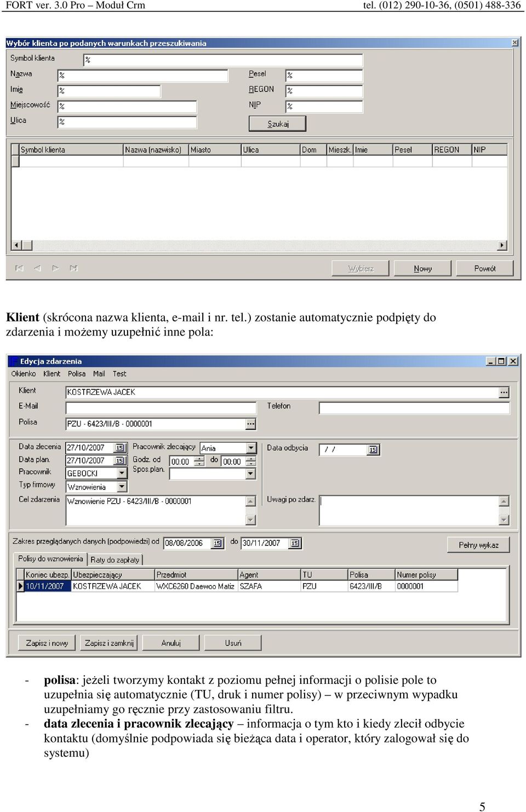Screen dimensions: 526x812
Task: Close the Wybór klienta search window
Action: 515,43
